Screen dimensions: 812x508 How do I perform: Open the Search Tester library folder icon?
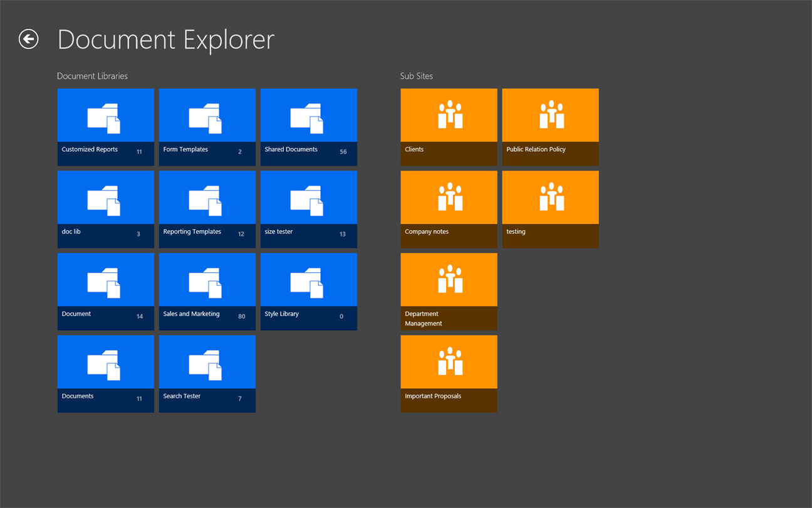tap(206, 364)
